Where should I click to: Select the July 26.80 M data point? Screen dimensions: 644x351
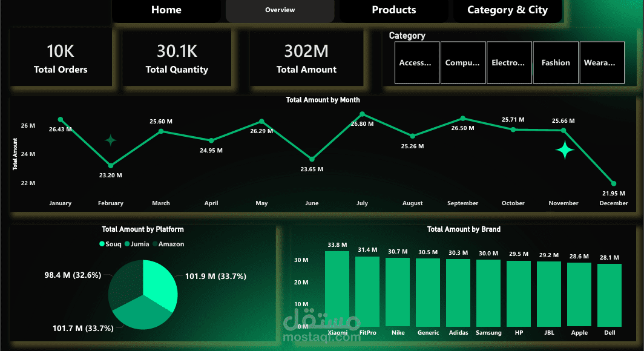click(x=362, y=114)
